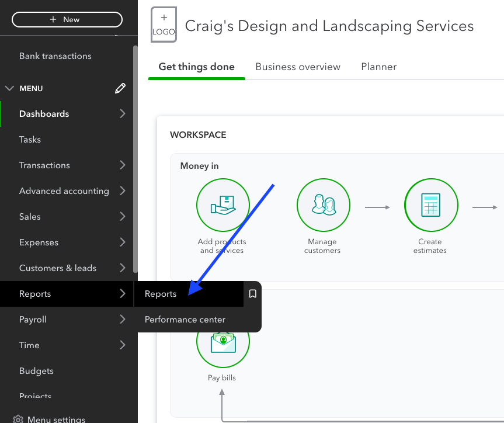Screen dimensions: 504x423
Task: Click the pencil icon to edit menu
Action: click(120, 88)
